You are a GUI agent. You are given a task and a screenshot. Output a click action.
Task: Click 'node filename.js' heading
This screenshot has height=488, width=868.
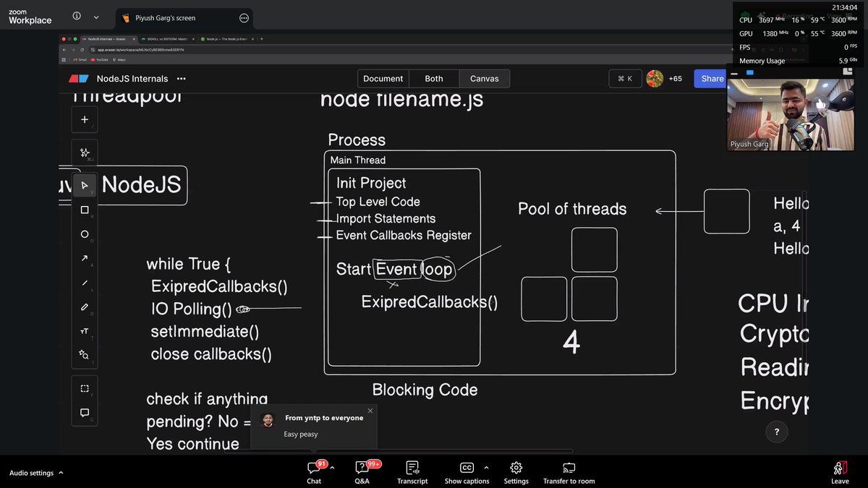pyautogui.click(x=401, y=99)
